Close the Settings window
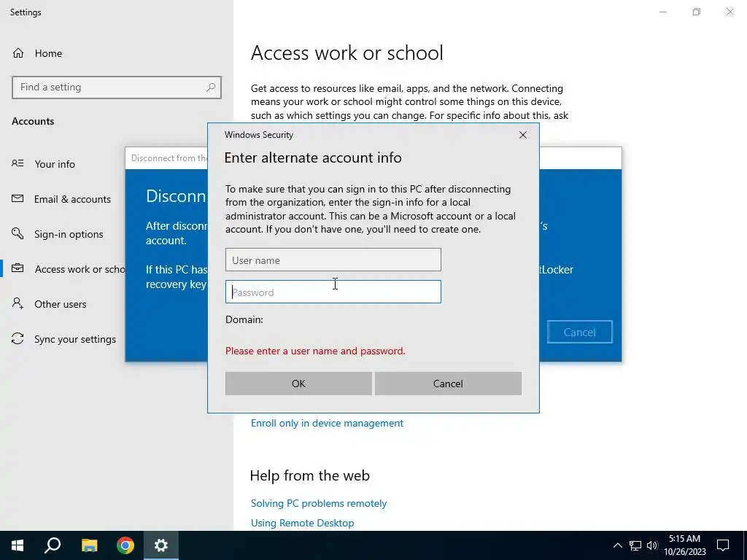 (729, 12)
